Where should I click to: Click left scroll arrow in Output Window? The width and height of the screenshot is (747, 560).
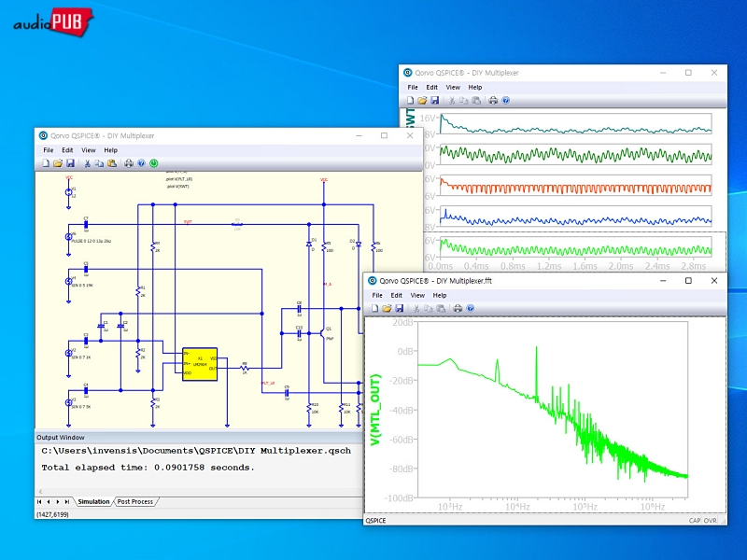[x=40, y=492]
